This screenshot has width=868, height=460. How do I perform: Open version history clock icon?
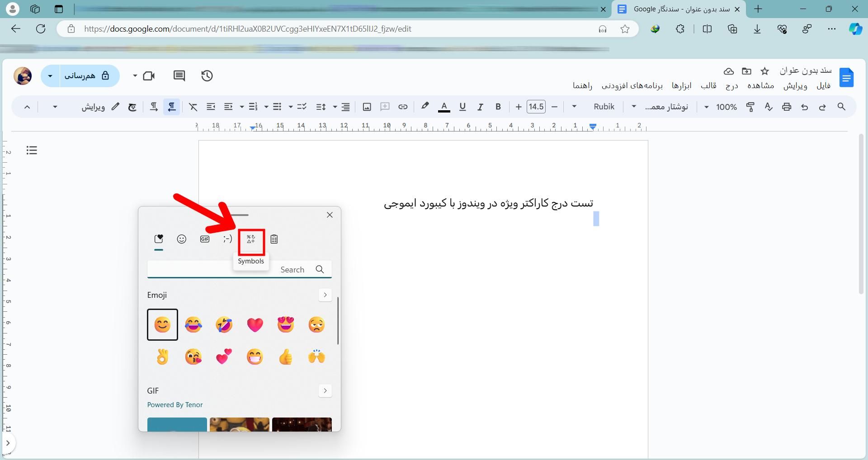pyautogui.click(x=207, y=76)
